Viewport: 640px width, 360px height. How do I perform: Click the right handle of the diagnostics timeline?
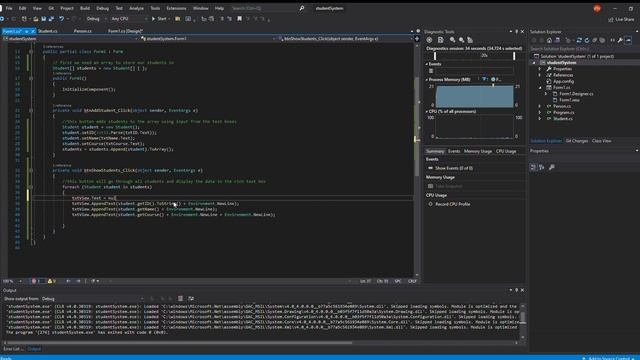point(514,56)
